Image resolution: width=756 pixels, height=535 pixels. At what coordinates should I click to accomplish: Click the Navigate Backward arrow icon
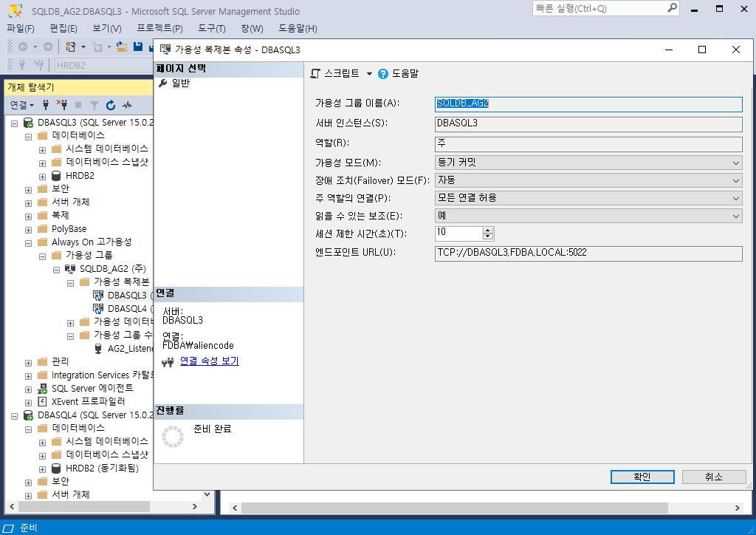tap(23, 47)
